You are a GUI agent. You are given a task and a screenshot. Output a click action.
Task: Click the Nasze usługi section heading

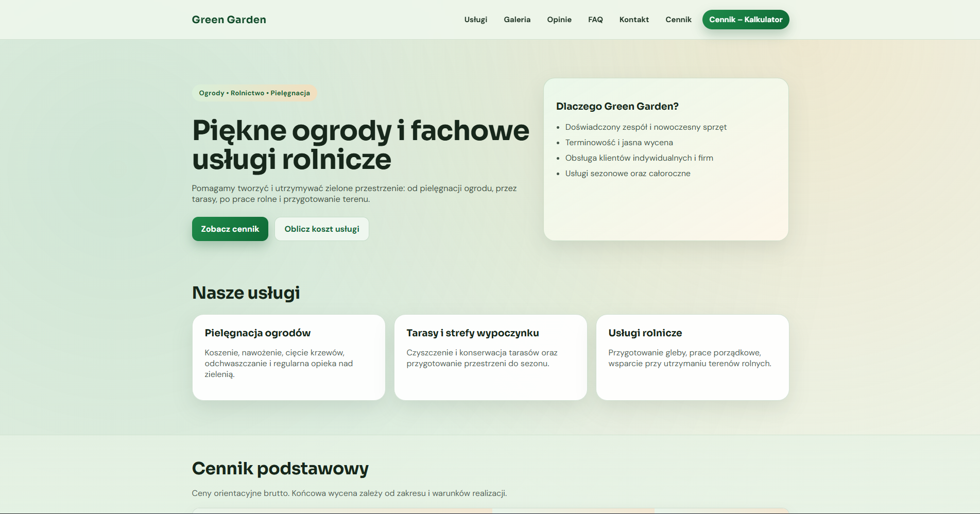pos(246,293)
